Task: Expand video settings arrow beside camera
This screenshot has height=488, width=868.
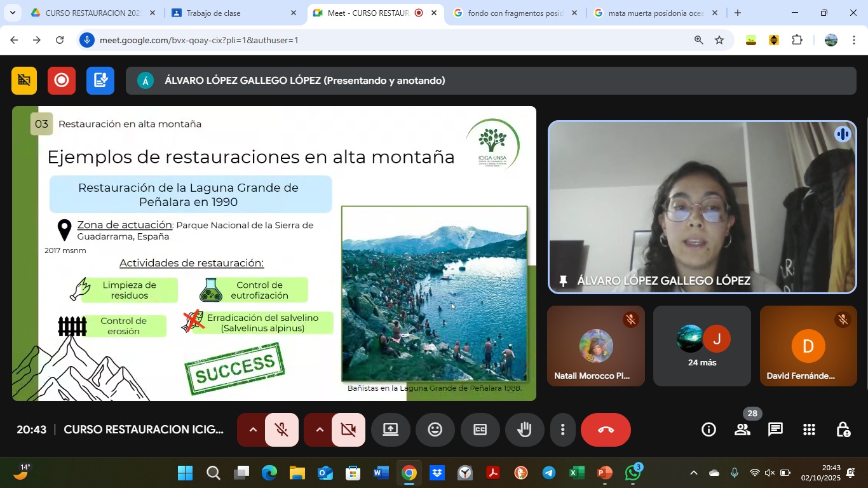Action: pos(320,430)
